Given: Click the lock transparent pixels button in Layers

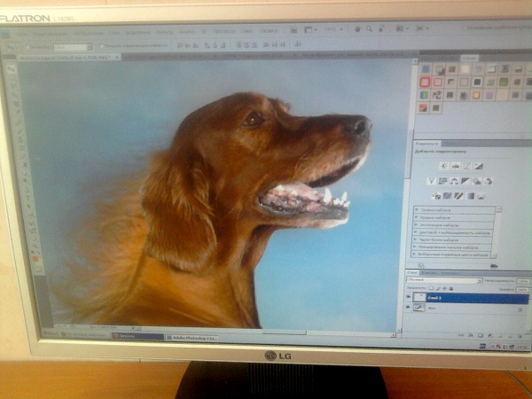Looking at the screenshot, I should coord(432,288).
